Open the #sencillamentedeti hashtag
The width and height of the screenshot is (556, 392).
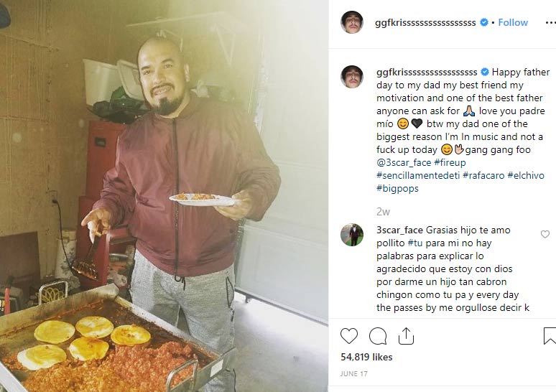pyautogui.click(x=418, y=175)
